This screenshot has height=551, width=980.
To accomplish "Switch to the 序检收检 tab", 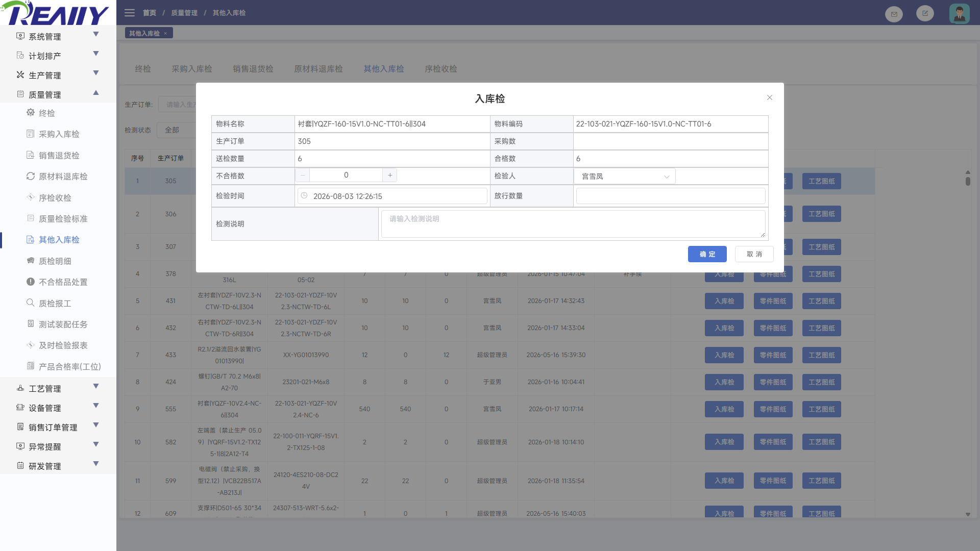I will pyautogui.click(x=441, y=69).
